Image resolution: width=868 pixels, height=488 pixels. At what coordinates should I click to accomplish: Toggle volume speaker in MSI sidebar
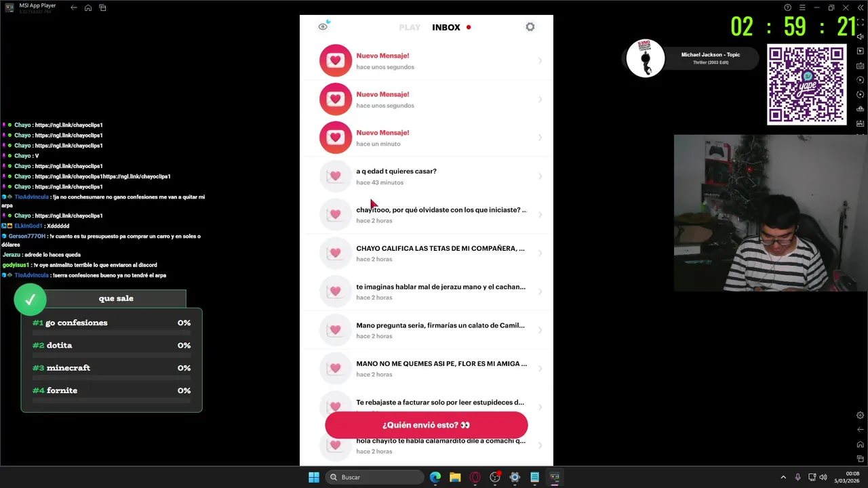tap(861, 37)
